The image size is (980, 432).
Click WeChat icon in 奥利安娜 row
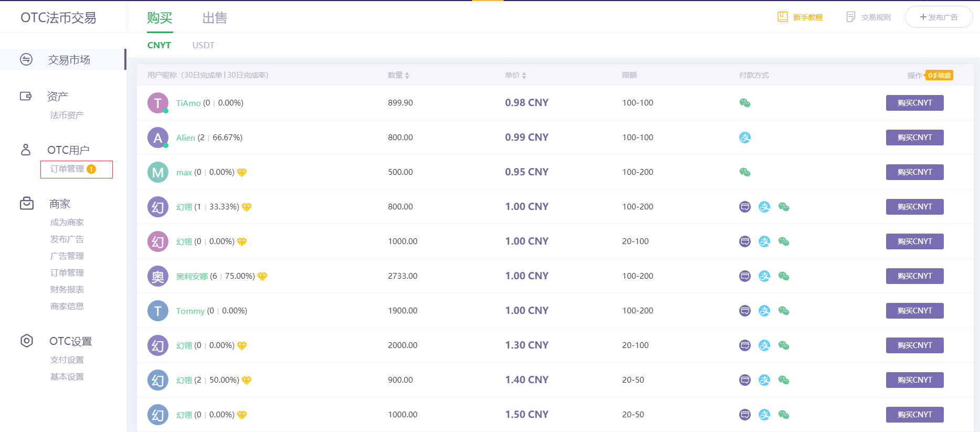[x=784, y=276]
